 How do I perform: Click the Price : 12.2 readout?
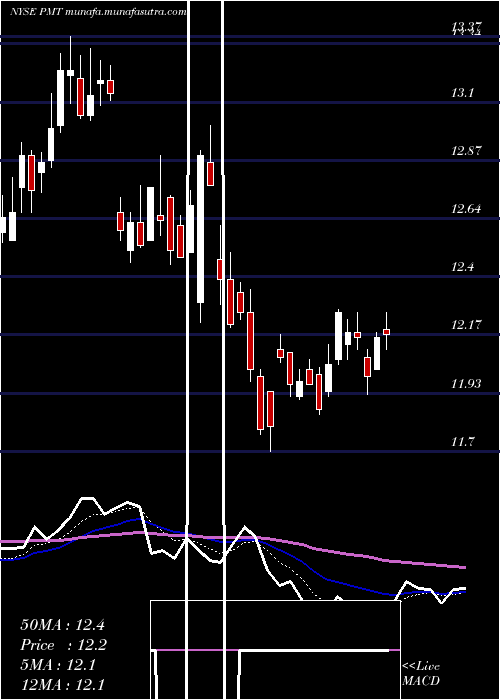(63, 645)
